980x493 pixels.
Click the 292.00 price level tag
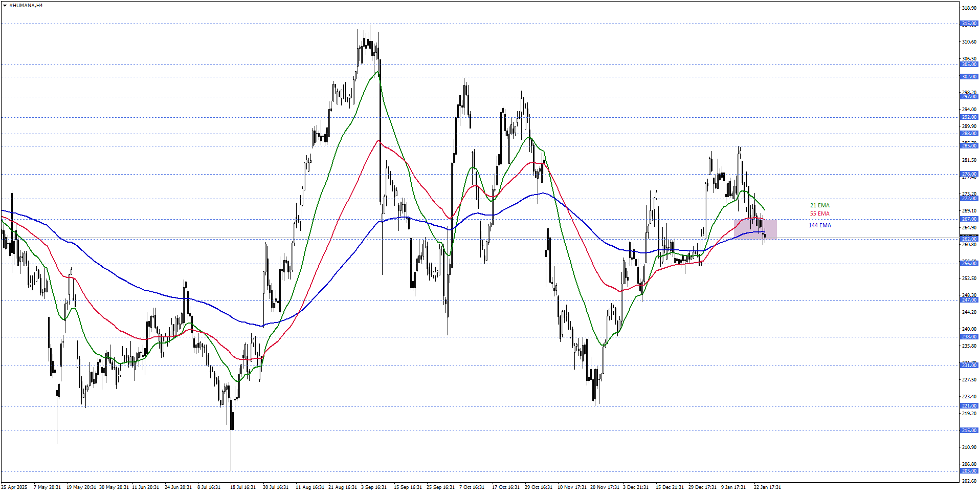(x=969, y=117)
